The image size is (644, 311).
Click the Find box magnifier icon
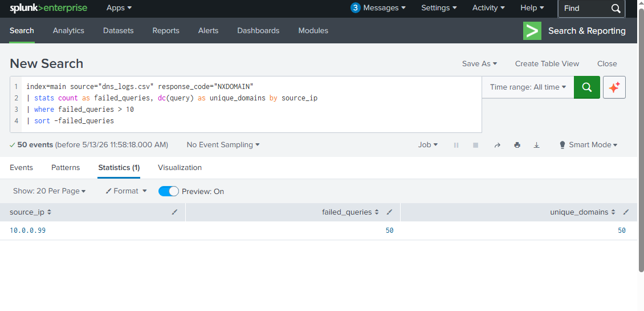616,8
